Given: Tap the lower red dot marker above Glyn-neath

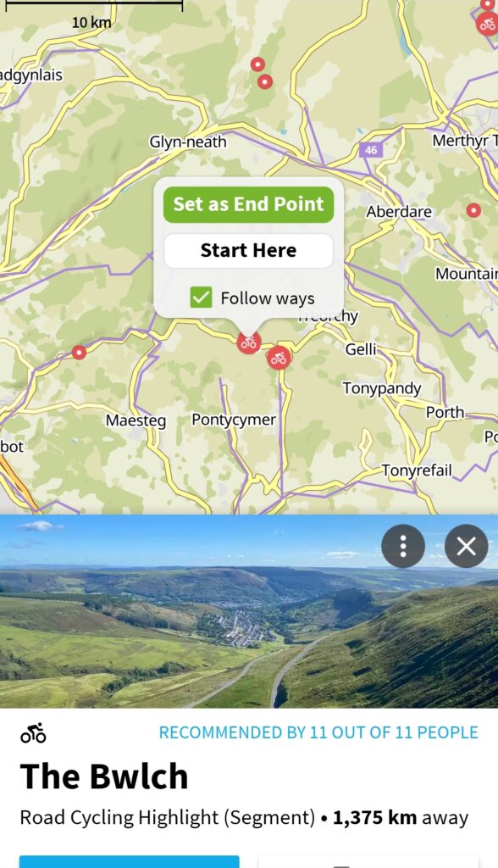Looking at the screenshot, I should (265, 82).
